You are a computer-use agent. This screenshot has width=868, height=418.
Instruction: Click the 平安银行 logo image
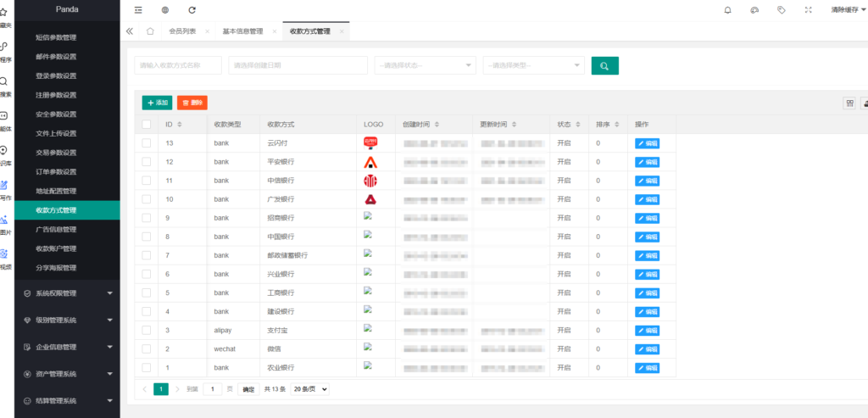(370, 162)
